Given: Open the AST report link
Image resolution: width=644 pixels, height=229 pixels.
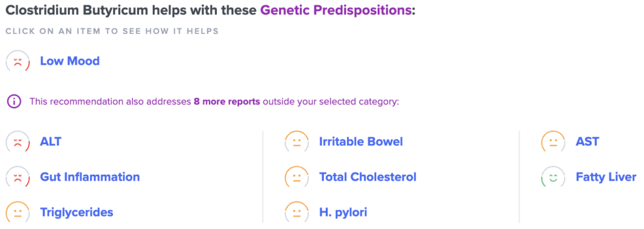Looking at the screenshot, I should pyautogui.click(x=587, y=142).
